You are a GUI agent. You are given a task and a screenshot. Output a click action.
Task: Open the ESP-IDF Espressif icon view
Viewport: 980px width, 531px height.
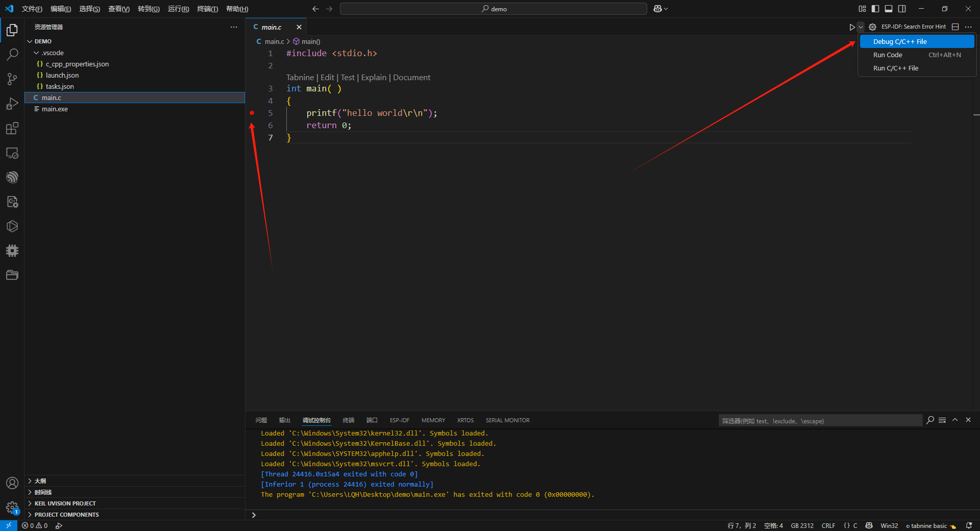pos(12,177)
